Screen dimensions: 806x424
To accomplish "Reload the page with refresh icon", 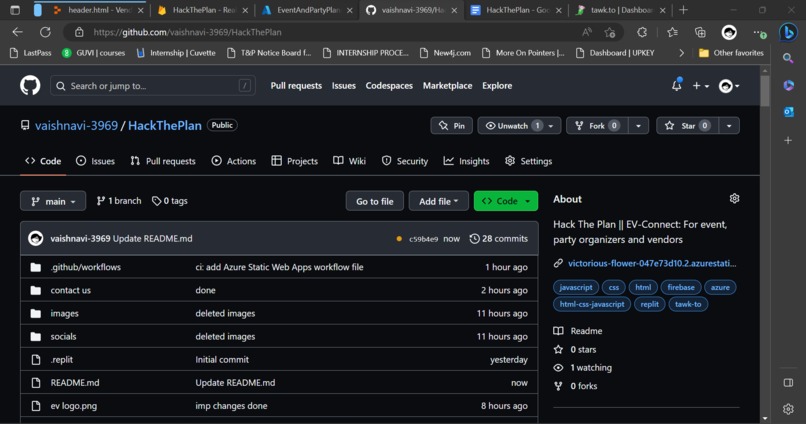I will click(45, 32).
